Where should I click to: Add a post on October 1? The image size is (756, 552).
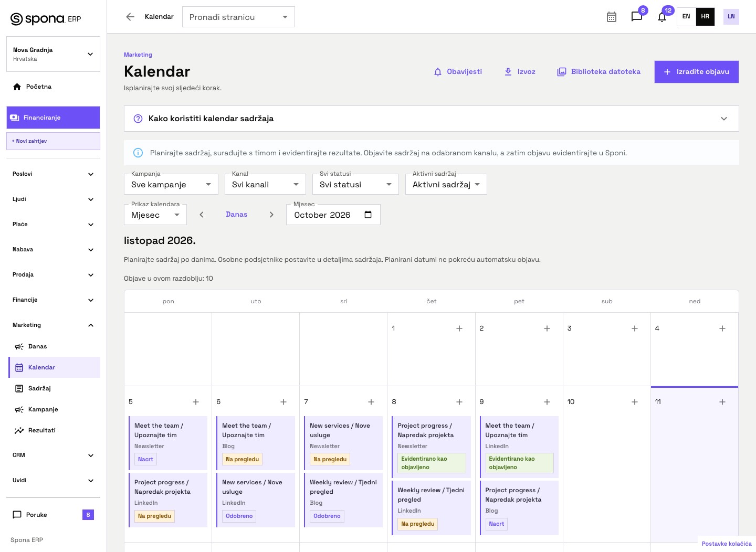tap(459, 328)
